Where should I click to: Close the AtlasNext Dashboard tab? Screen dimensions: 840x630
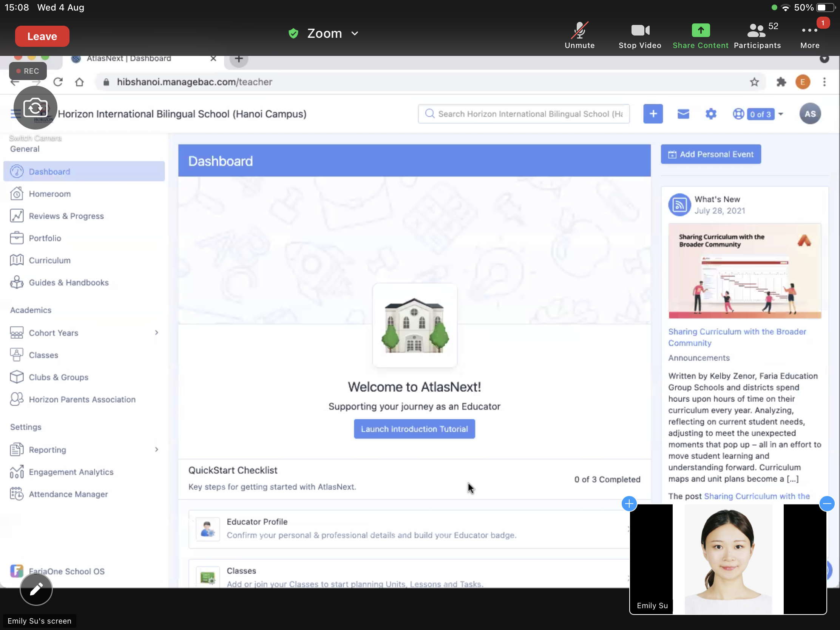213,59
